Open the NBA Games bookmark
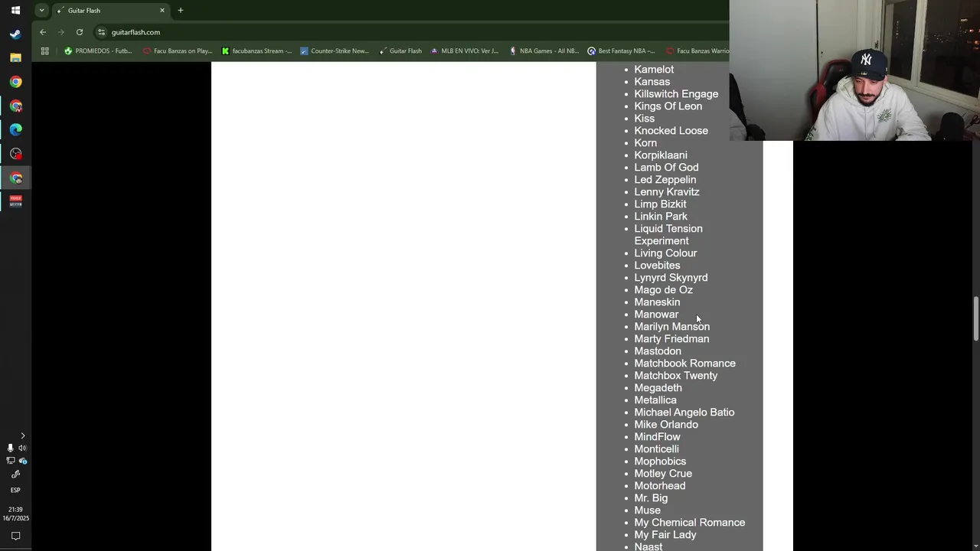The width and height of the screenshot is (980, 551). point(544,51)
